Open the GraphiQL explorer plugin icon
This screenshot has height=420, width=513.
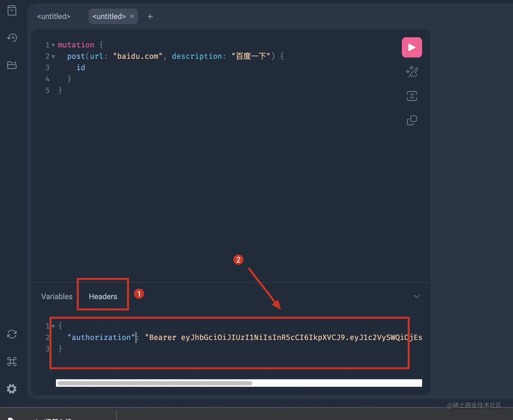12,65
